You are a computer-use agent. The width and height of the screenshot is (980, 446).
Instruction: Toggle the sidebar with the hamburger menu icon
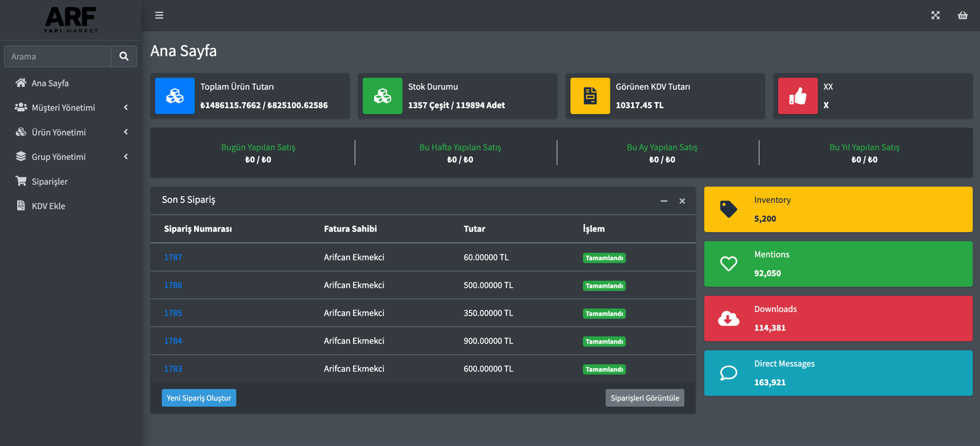[x=159, y=15]
